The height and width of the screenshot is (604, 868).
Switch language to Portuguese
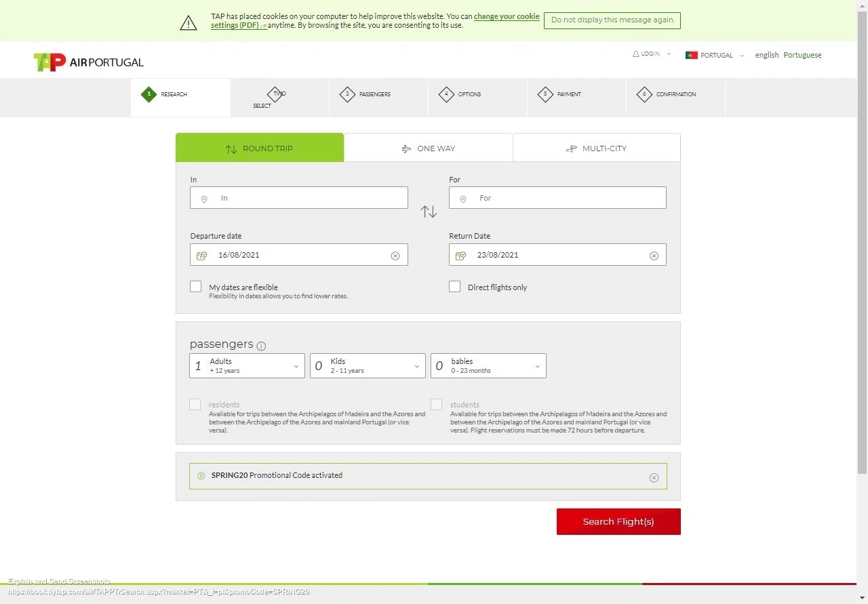(x=802, y=55)
